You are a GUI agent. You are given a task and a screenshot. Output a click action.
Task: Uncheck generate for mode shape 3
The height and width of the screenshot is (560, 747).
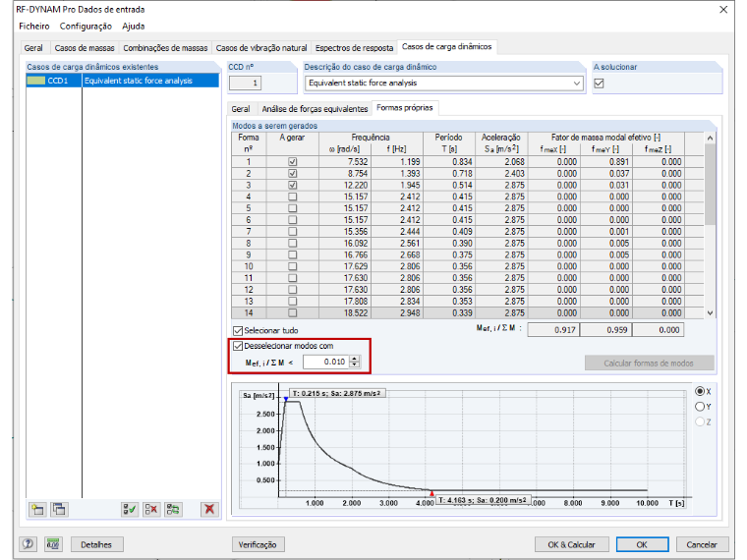[x=293, y=185]
